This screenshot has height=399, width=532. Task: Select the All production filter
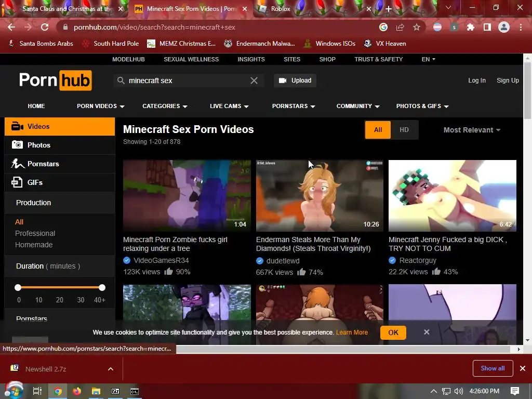[x=19, y=222]
